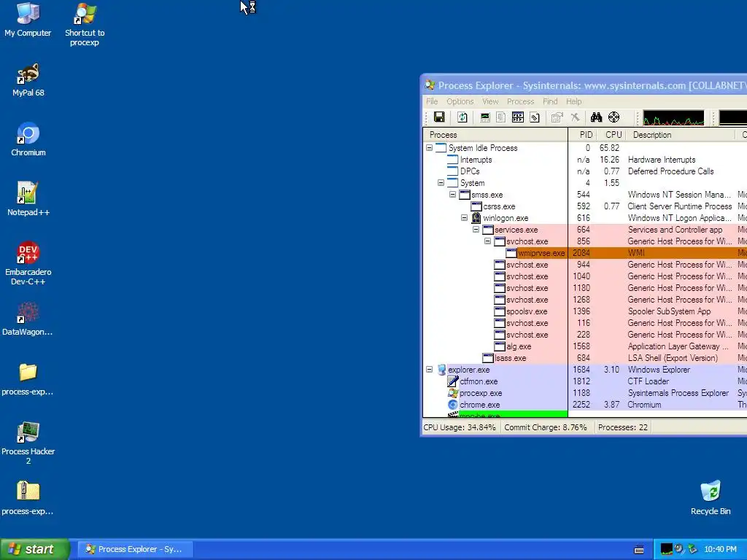Screen dimensions: 747x560
Task: Sort by the Process column header
Action: coord(495,135)
